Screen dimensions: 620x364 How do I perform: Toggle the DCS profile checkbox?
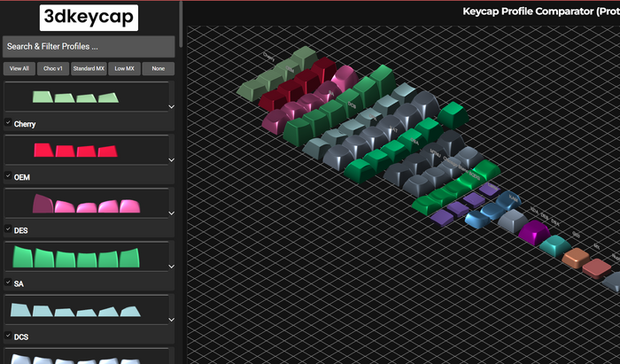coord(8,336)
